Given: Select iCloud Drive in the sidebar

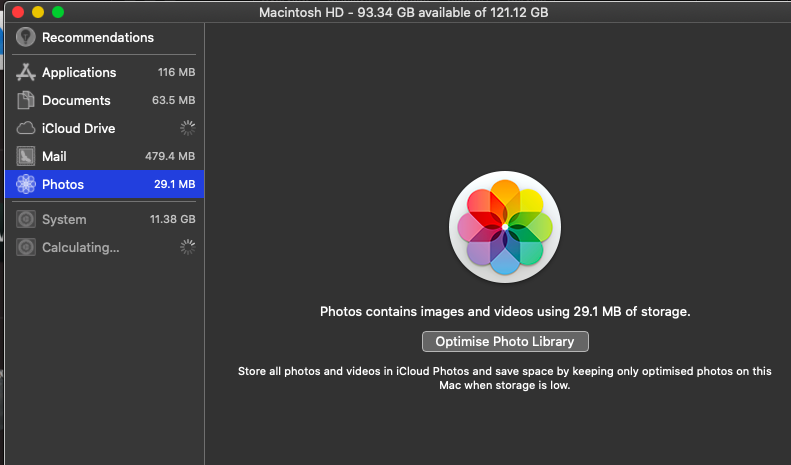Looking at the screenshot, I should click(104, 128).
